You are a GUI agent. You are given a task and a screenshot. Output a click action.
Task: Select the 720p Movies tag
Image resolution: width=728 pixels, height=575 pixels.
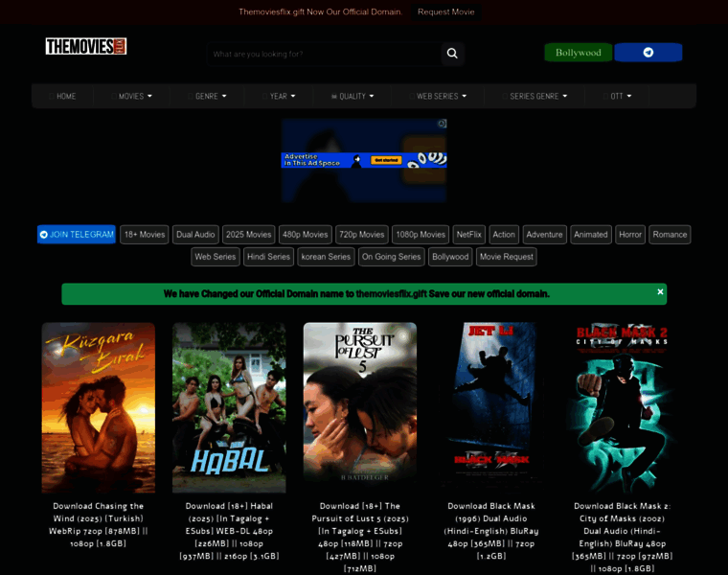pyautogui.click(x=362, y=235)
